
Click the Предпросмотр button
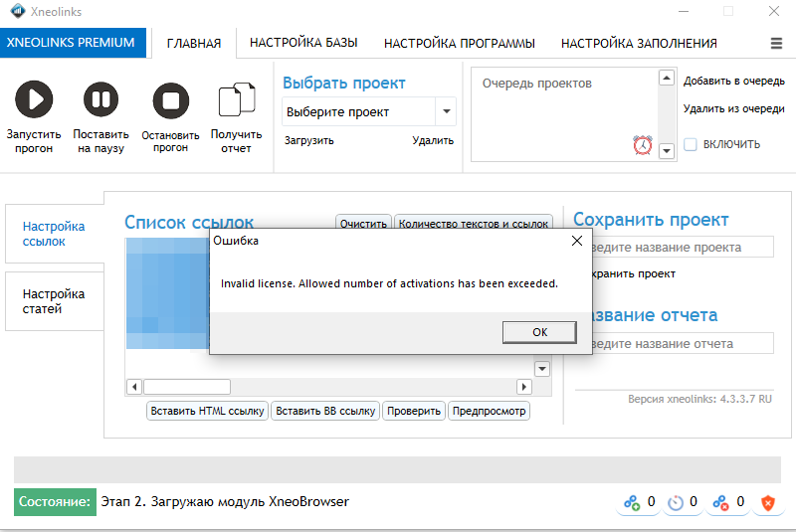[x=489, y=411]
